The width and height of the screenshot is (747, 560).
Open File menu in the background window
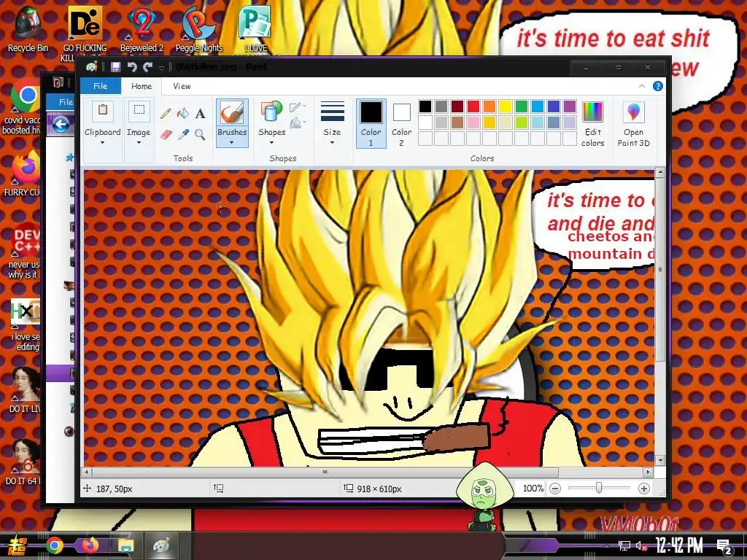pos(62,102)
